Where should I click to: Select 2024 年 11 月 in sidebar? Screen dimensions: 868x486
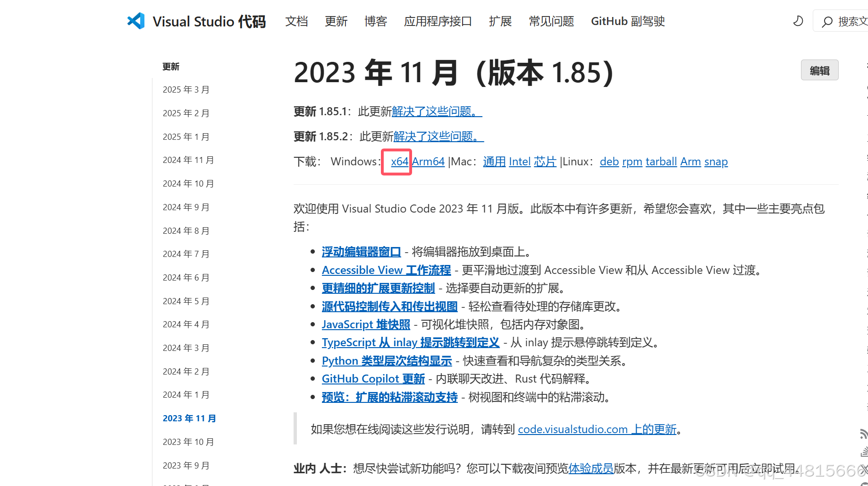click(x=188, y=160)
